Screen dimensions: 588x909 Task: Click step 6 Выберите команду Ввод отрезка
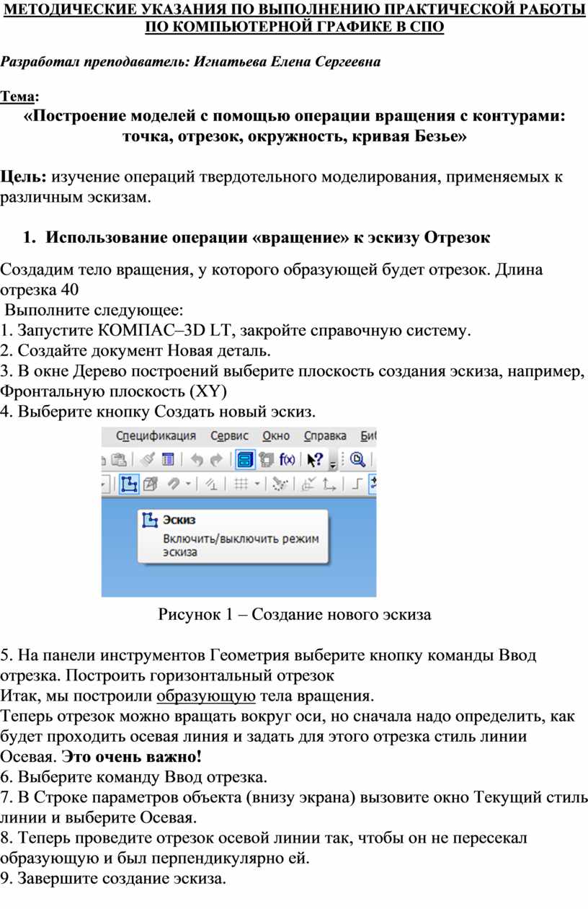point(134,777)
